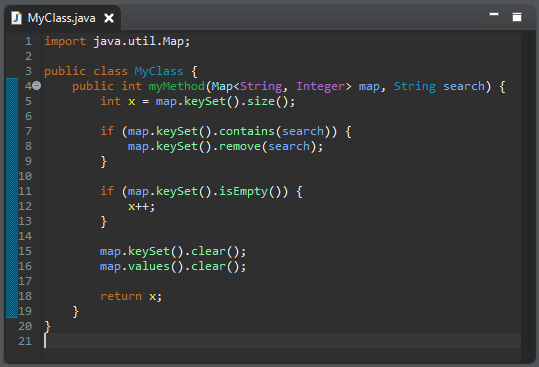
Task: Click the 'MyClass' class name on line 3
Action: point(159,71)
